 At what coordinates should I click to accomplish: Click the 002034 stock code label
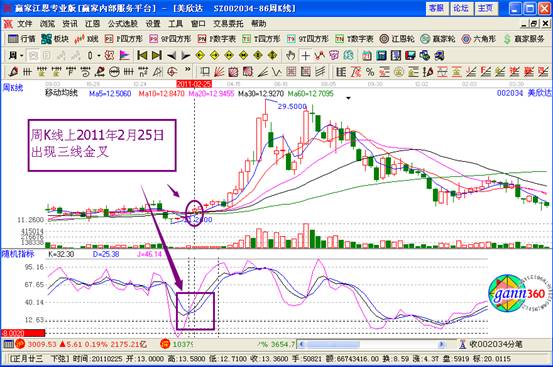(510, 93)
